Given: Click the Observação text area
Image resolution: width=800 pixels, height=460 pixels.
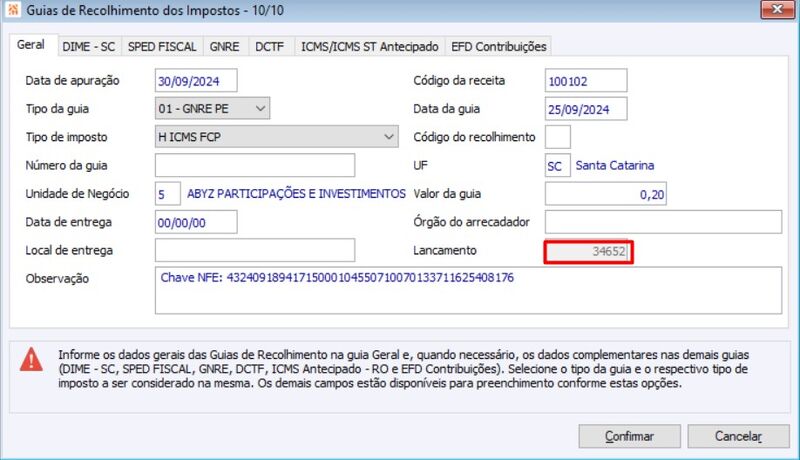Looking at the screenshot, I should tap(468, 290).
